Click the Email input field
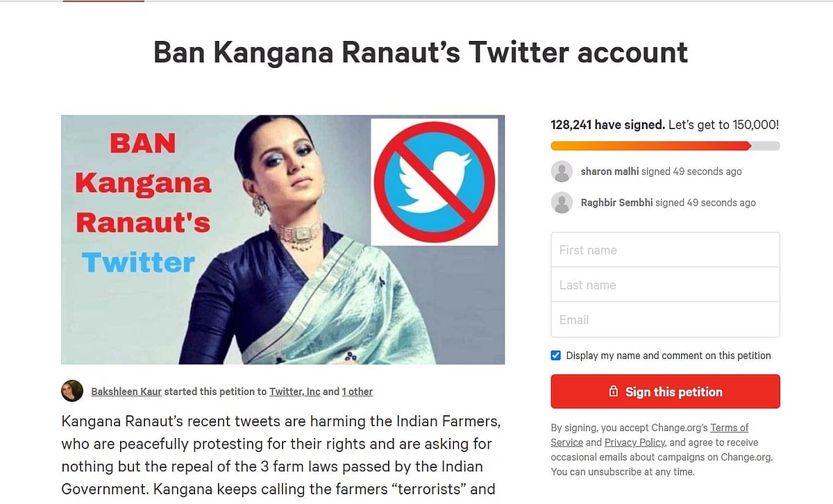The image size is (833, 504). [x=665, y=319]
